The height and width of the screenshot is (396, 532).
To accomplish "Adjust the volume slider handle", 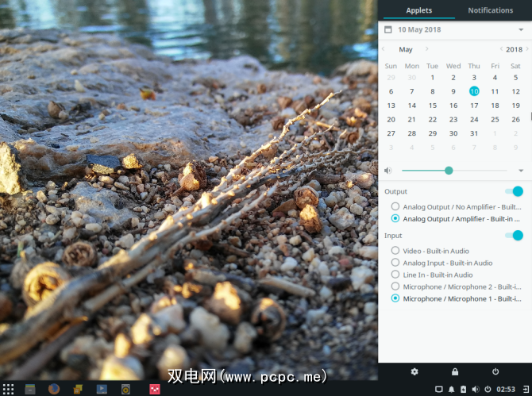I will pyautogui.click(x=449, y=171).
